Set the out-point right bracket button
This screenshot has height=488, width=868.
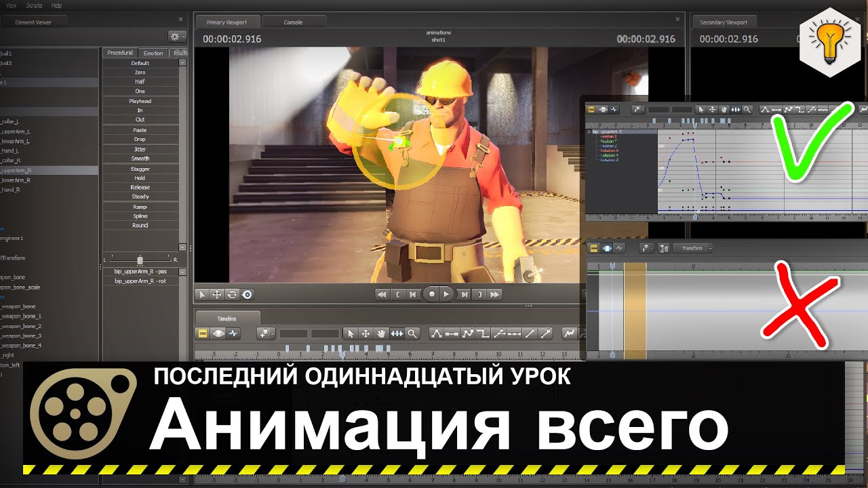point(479,294)
